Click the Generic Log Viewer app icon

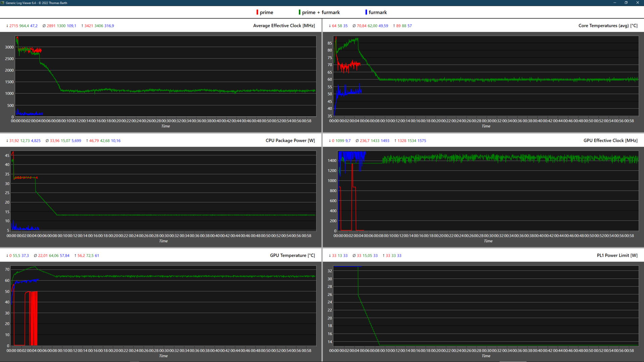(3, 3)
